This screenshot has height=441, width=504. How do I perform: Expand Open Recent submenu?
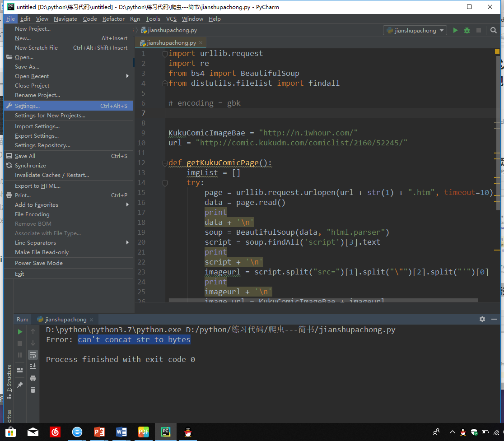pyautogui.click(x=69, y=76)
